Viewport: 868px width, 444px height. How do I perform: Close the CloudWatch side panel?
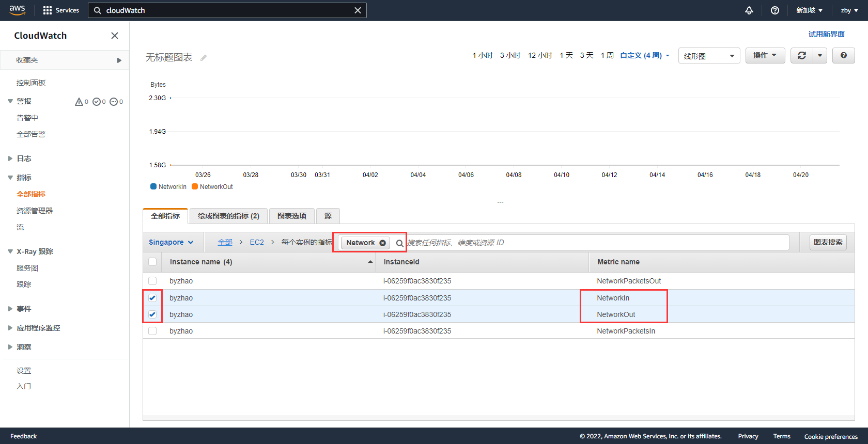[115, 36]
